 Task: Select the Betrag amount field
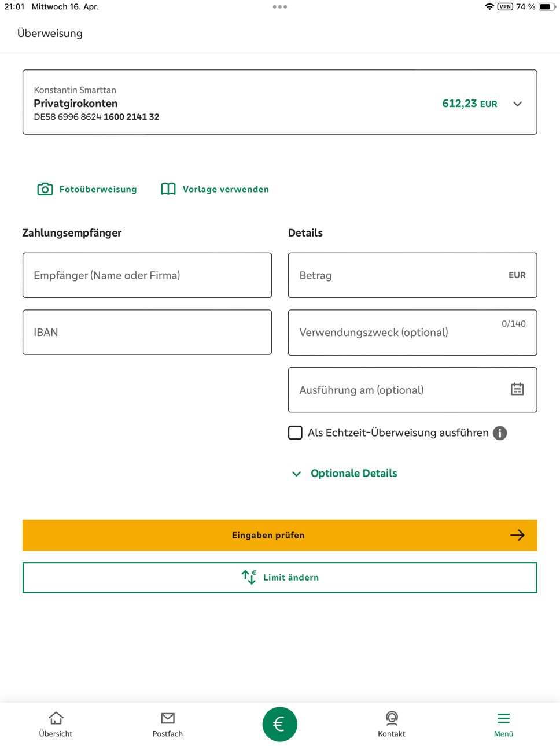412,275
